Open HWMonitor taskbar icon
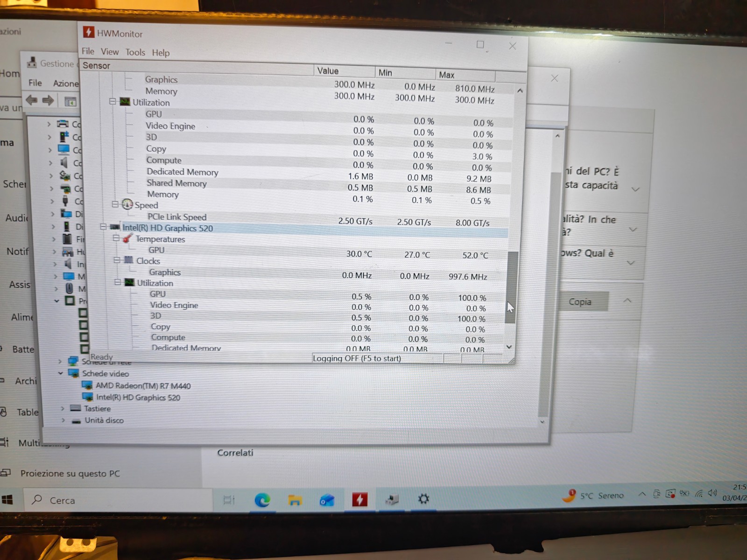Viewport: 747px width, 560px height. (x=359, y=500)
